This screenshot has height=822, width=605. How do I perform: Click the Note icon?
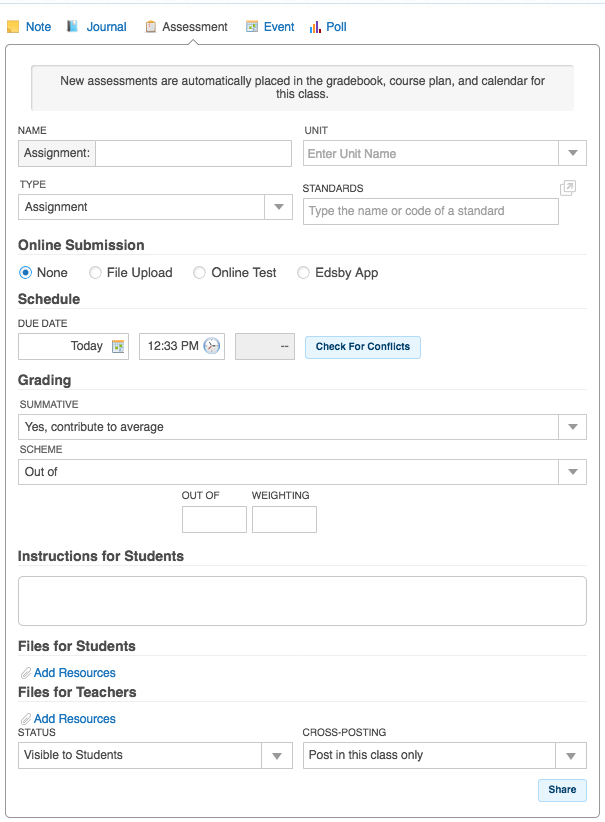tap(13, 27)
